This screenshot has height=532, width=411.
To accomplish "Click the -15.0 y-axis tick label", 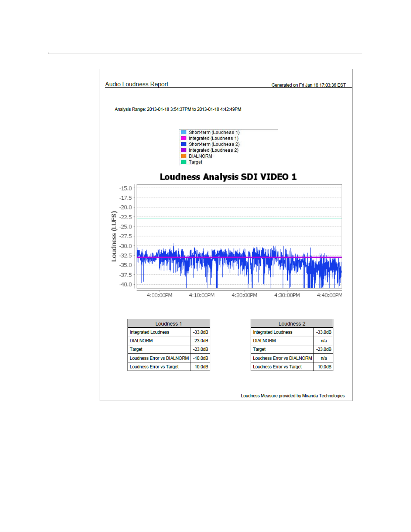I will 125,188.
